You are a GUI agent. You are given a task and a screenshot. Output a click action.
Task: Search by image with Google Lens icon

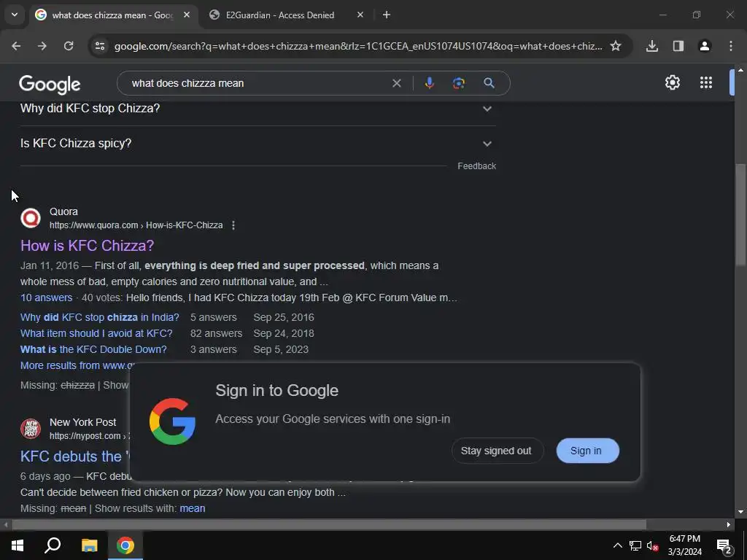[459, 83]
